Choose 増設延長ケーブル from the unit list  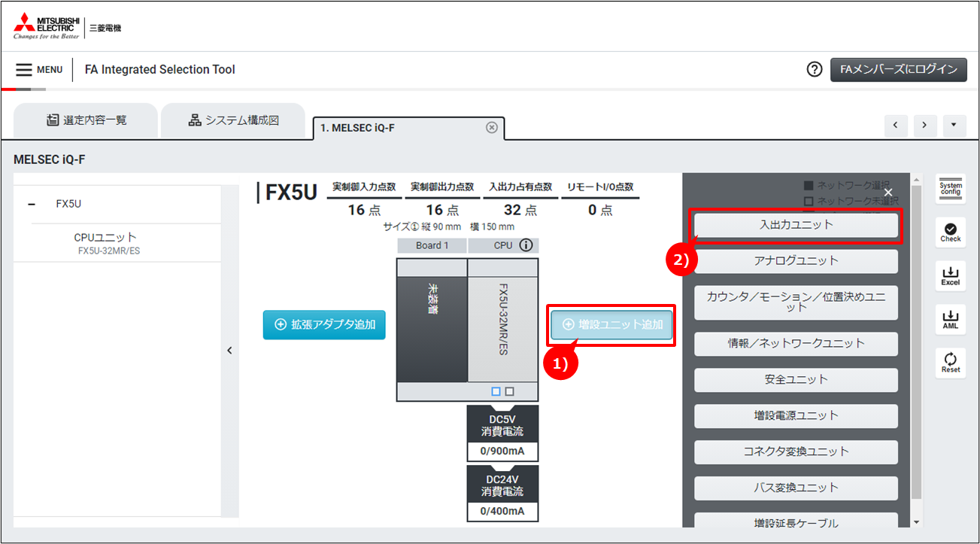click(796, 521)
